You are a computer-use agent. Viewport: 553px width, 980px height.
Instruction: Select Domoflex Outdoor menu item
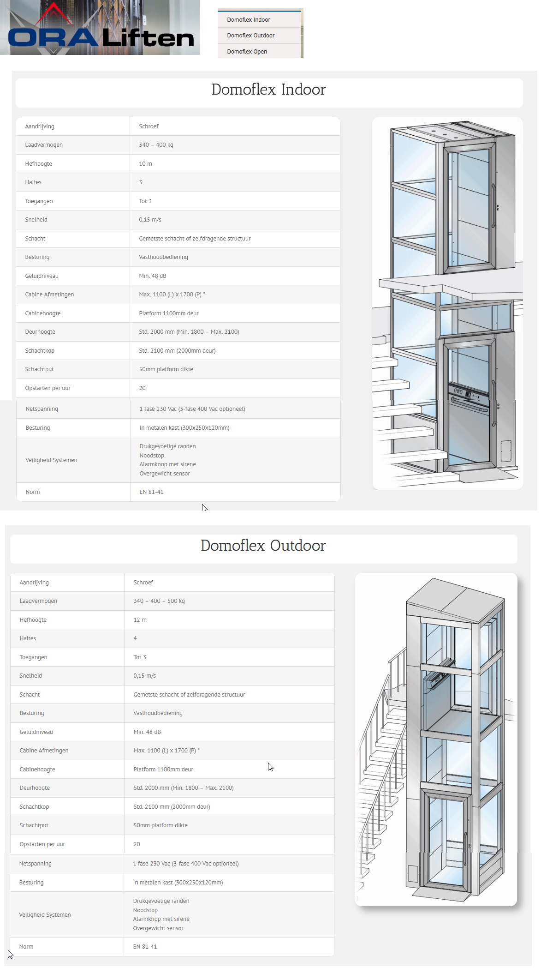250,36
